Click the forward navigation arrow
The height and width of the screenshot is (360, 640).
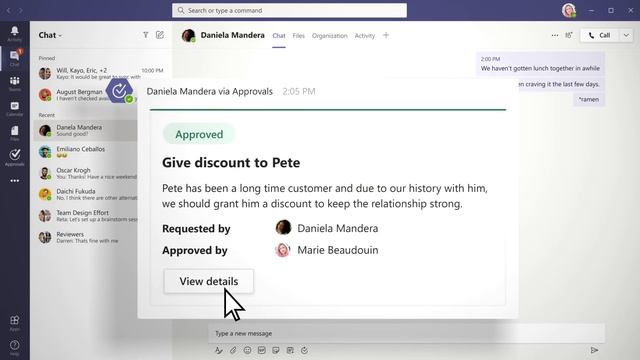pyautogui.click(x=20, y=10)
